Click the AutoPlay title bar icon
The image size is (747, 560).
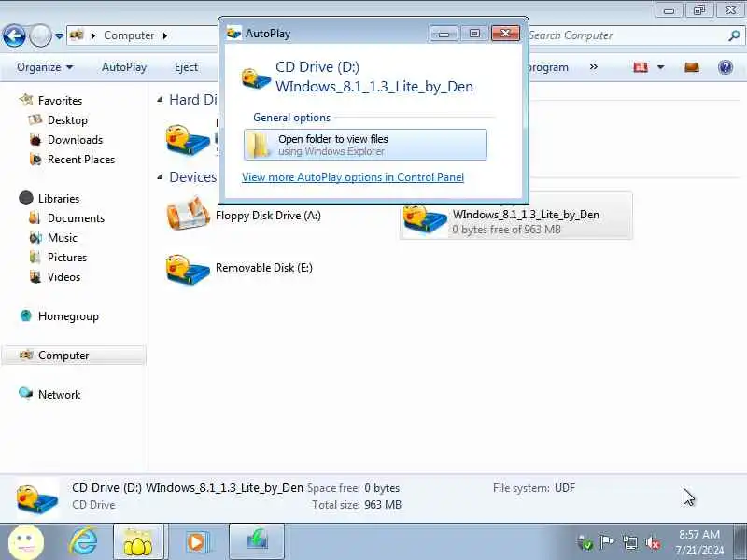click(x=234, y=33)
